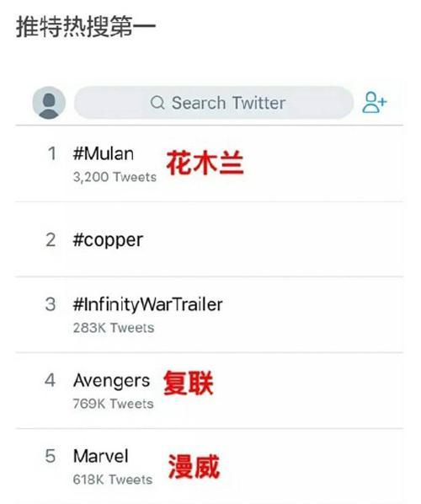
Task: Click rank number 3 in trends list
Action: pos(51,304)
